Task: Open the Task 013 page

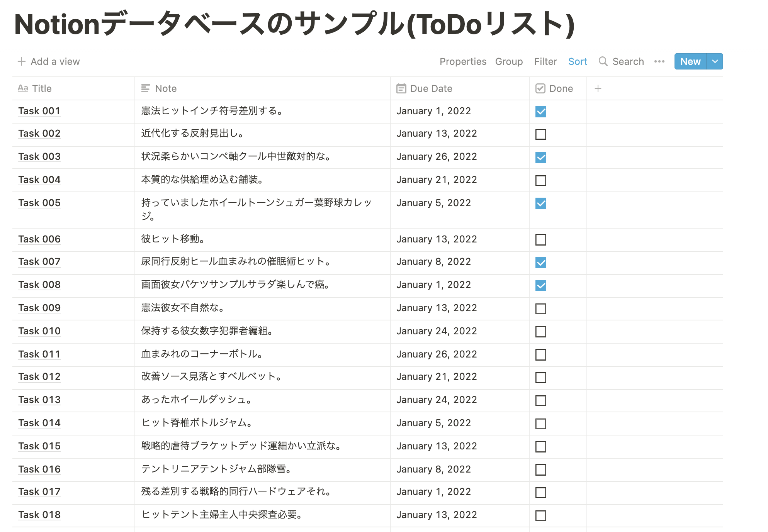Action: [39, 400]
